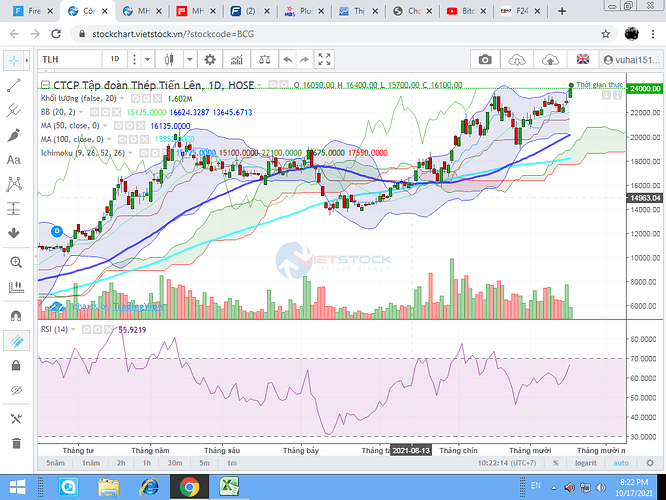The height and width of the screenshot is (500, 666).
Task: Remove all drawings with trash icon
Action: click(16, 444)
